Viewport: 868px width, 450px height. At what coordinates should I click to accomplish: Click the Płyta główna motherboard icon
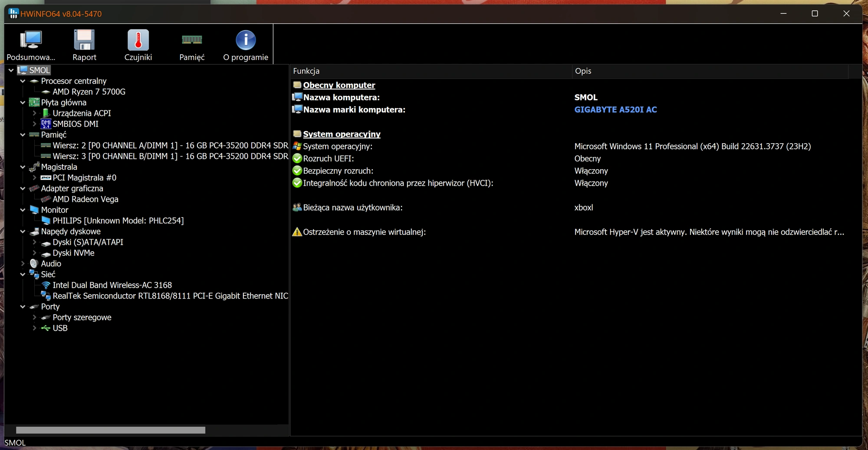tap(34, 102)
